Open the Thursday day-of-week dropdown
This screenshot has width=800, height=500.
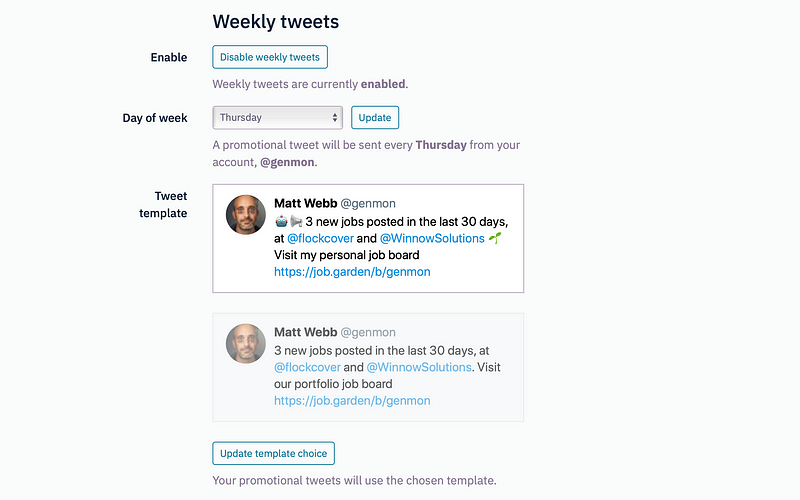(278, 118)
